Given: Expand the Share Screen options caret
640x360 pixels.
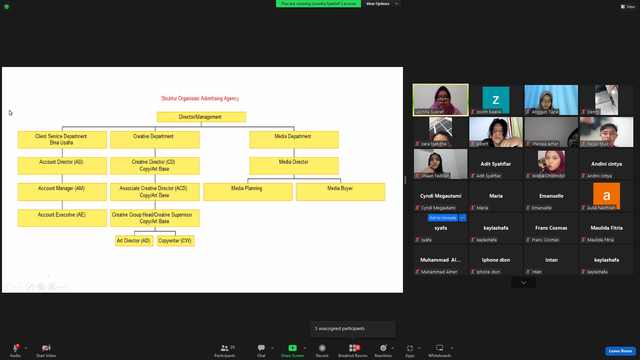Looking at the screenshot, I should 305,348.
